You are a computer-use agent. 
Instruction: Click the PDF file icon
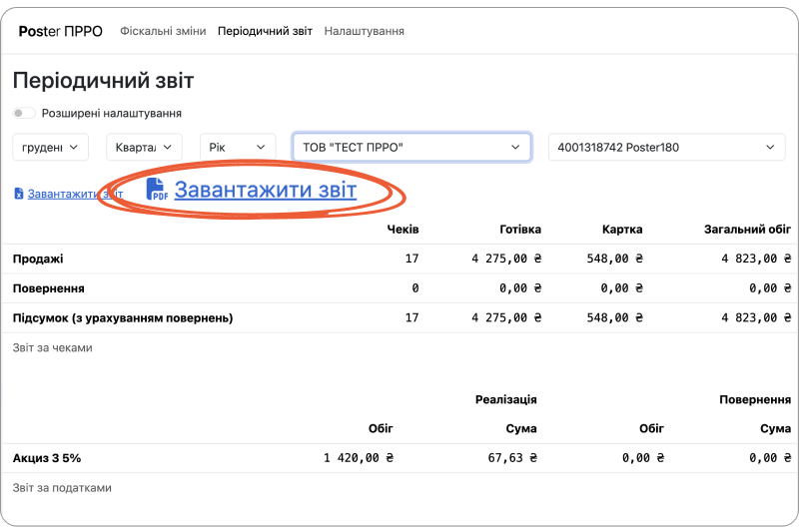tap(157, 190)
